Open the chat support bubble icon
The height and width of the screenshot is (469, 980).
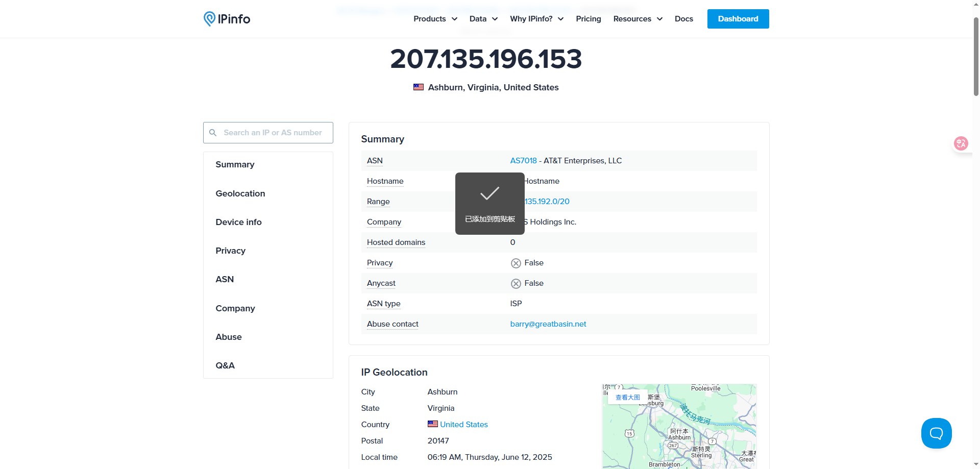936,433
